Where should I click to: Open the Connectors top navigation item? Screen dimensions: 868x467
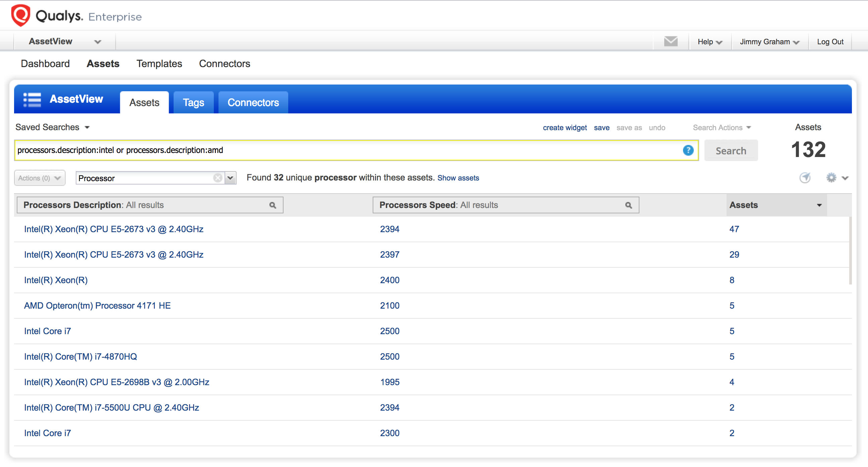225,63
